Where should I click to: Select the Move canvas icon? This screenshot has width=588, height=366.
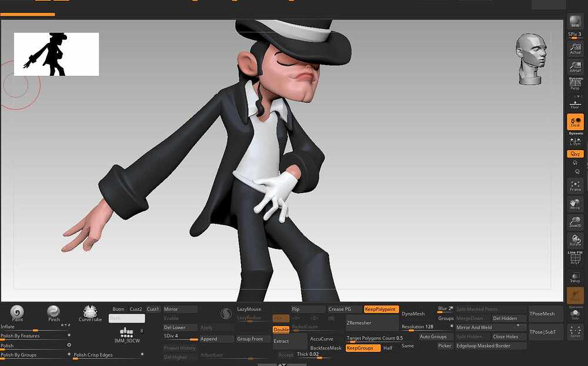575,204
